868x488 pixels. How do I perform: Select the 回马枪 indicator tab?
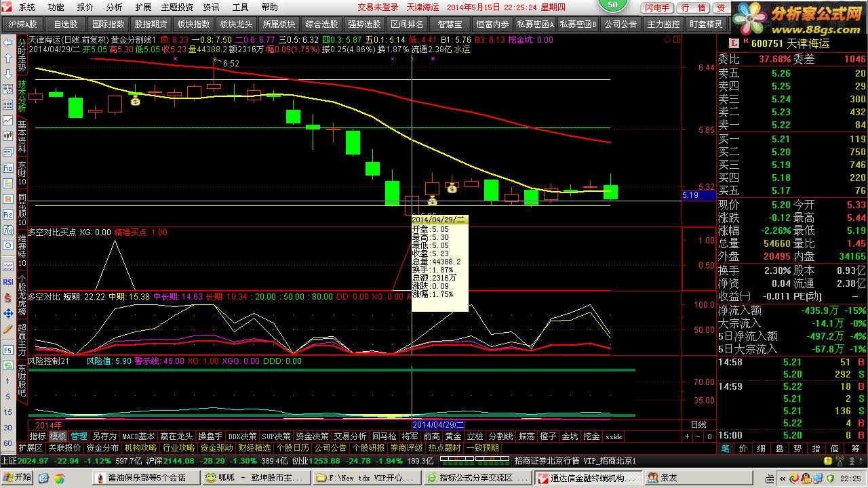click(x=384, y=436)
